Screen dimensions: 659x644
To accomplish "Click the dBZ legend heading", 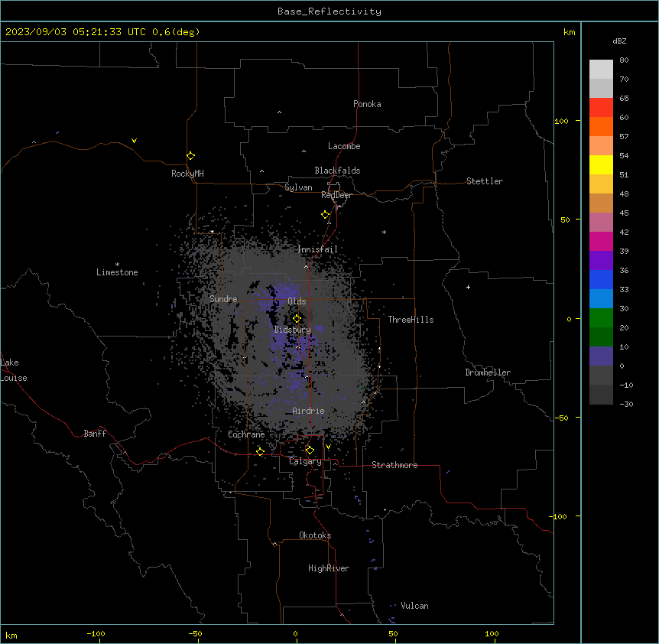I will [619, 41].
